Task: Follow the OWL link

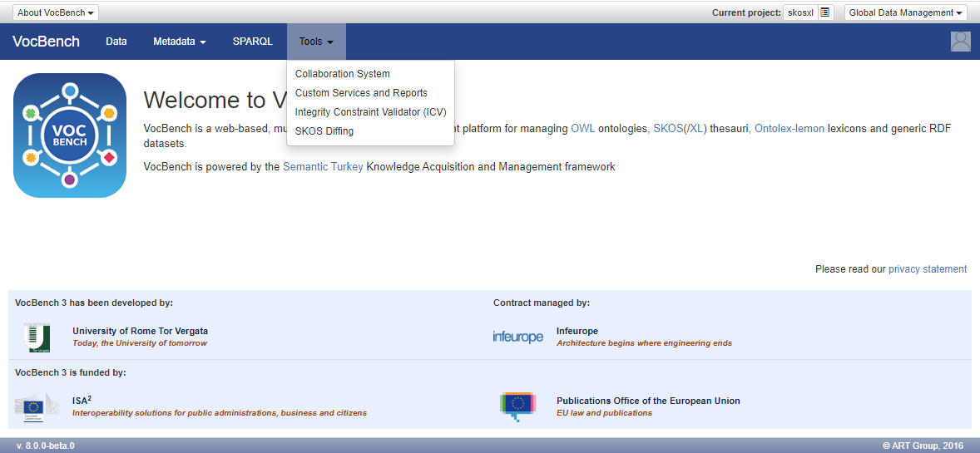Action: coord(583,129)
